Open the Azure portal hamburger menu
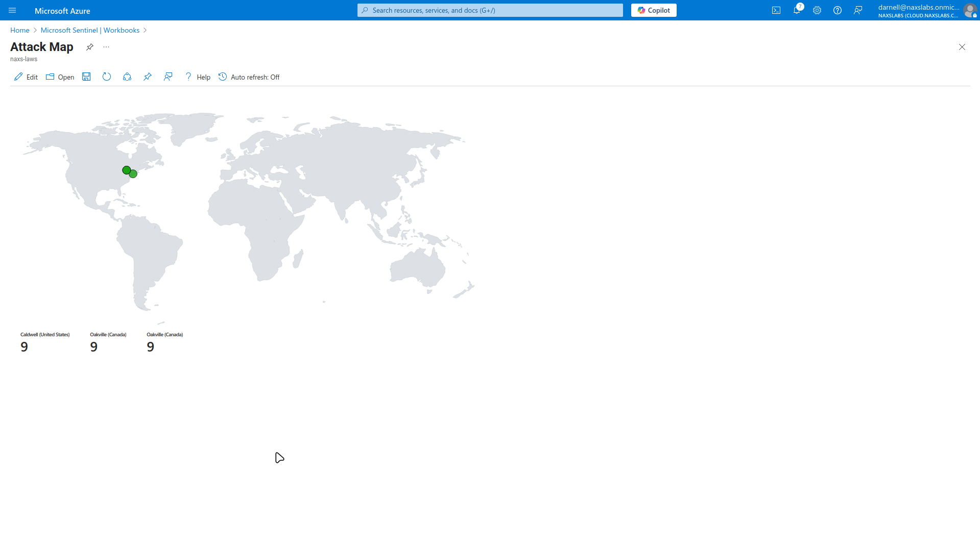Viewport: 980px width, 547px height. [x=12, y=10]
